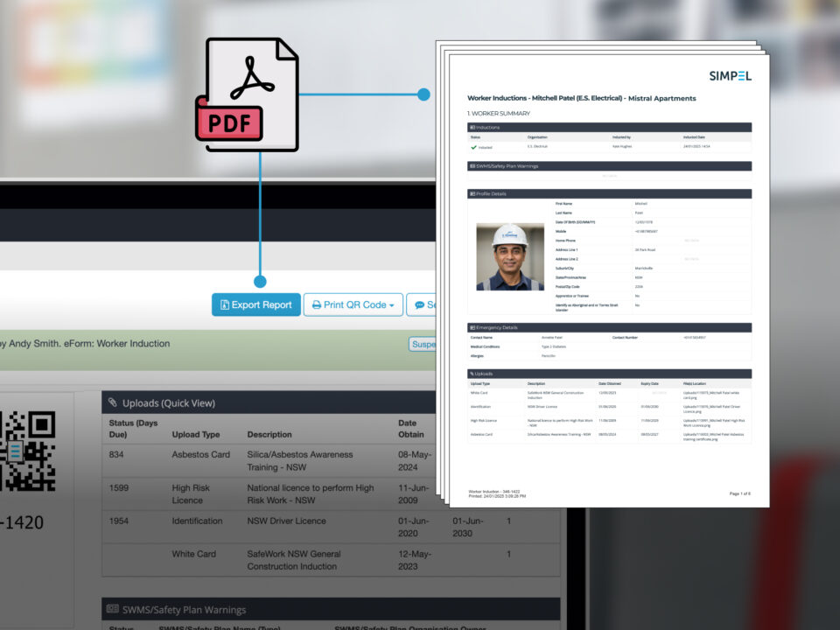Image resolution: width=840 pixels, height=630 pixels.
Task: Click the 1954 days due value
Action: click(118, 521)
